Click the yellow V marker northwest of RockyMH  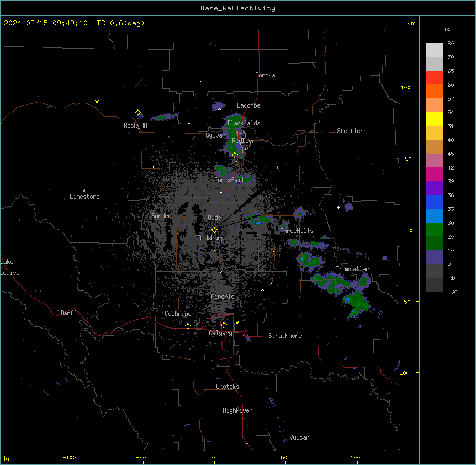pos(97,102)
